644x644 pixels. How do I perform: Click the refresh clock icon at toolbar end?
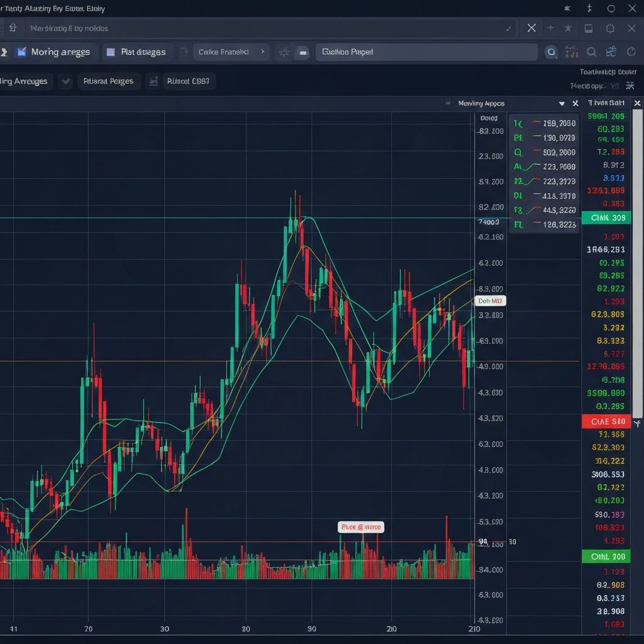[631, 52]
